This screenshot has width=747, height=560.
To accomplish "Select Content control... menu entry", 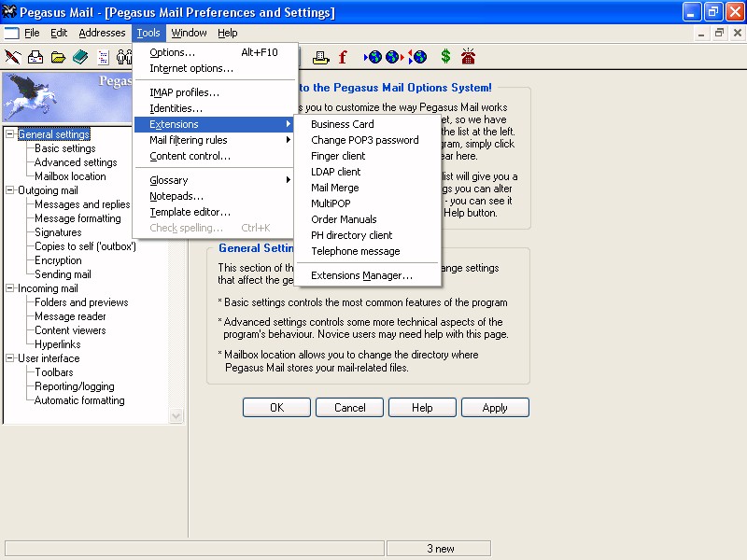I will click(216, 156).
